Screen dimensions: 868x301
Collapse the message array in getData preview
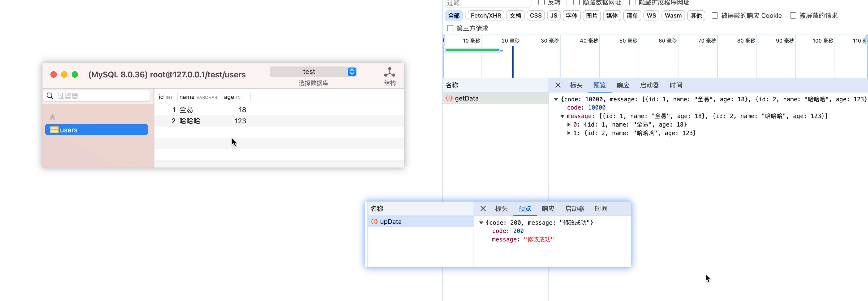tap(562, 116)
